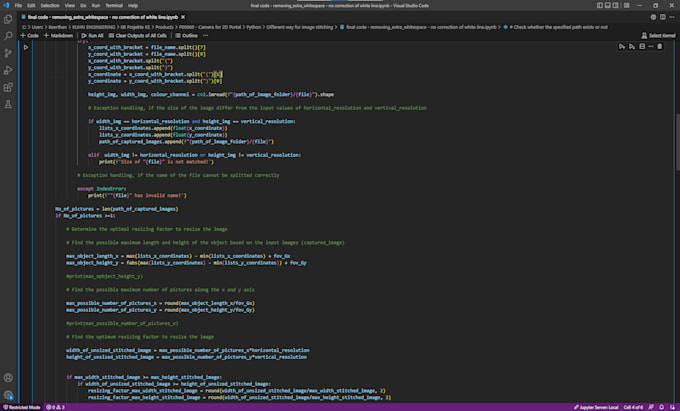Run the current cell with play arrow
The image size is (680, 411).
[x=26, y=47]
